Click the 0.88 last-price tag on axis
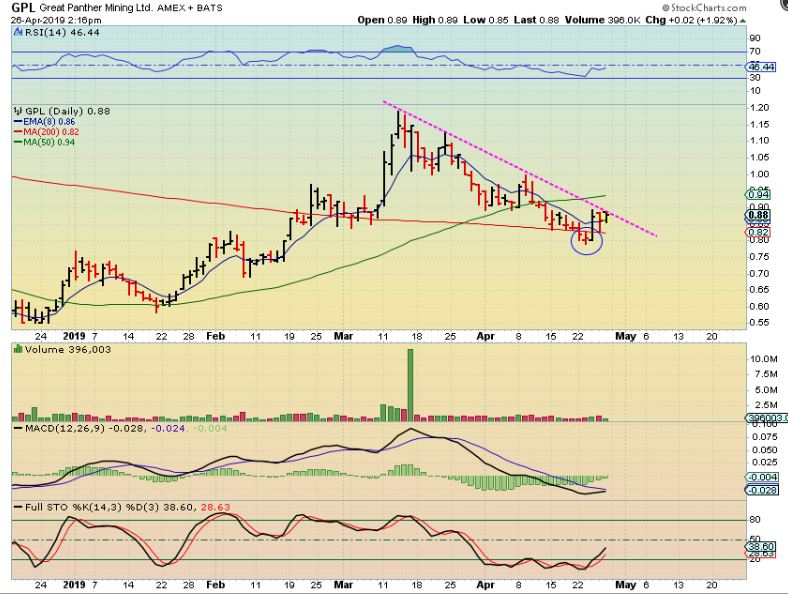The height and width of the screenshot is (594, 788). tap(758, 216)
